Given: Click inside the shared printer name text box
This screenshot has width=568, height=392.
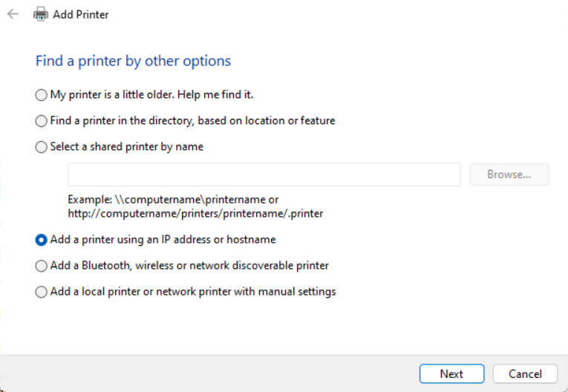Looking at the screenshot, I should (x=264, y=174).
